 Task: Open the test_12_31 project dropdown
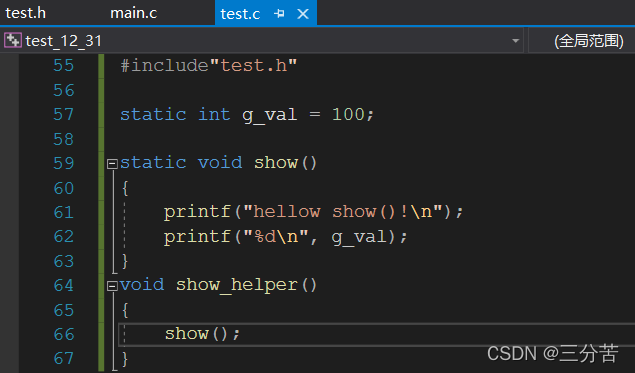[x=516, y=40]
